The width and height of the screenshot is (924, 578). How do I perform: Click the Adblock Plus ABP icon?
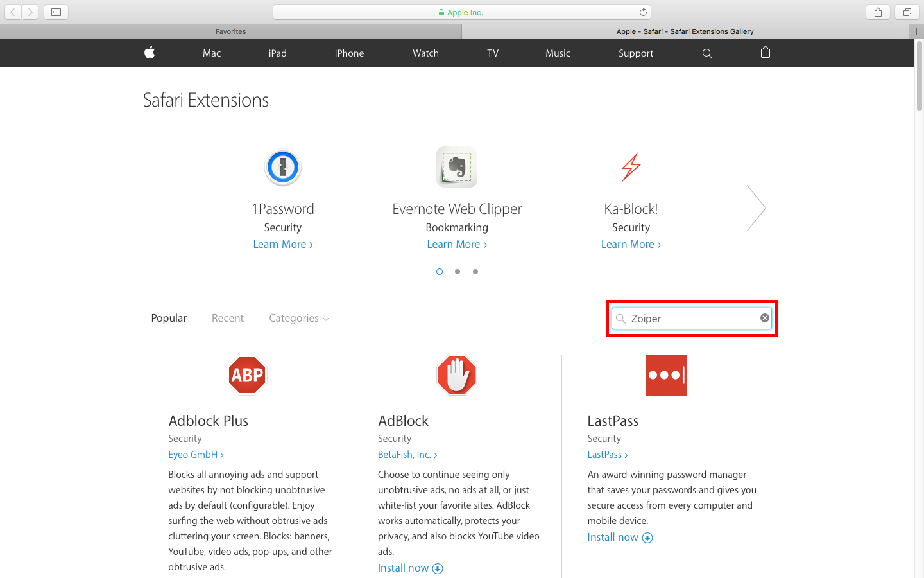pyautogui.click(x=247, y=375)
